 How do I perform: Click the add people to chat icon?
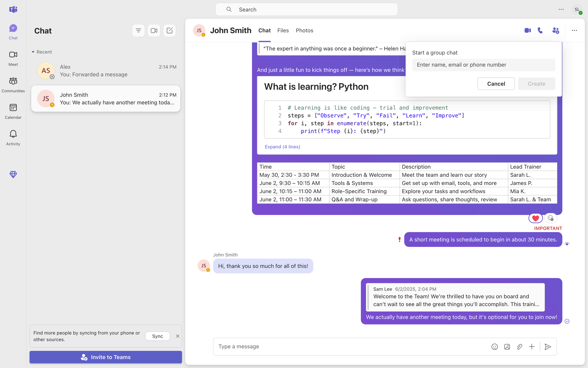coord(556,30)
